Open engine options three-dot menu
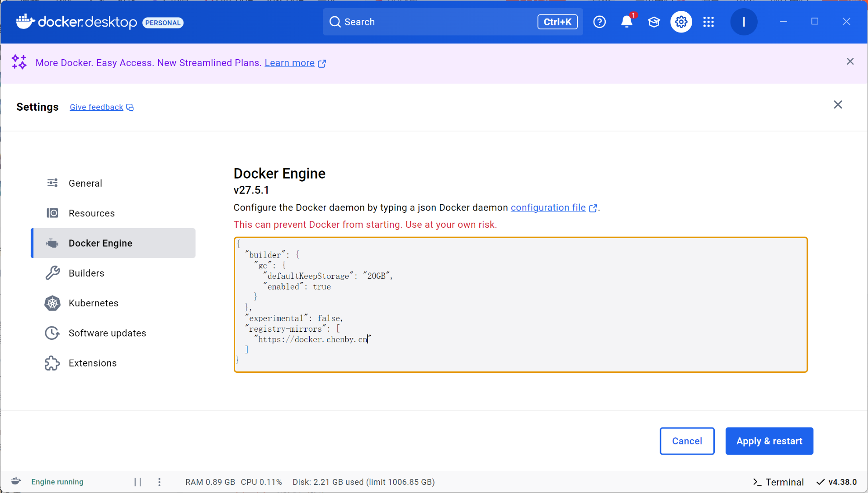Image resolution: width=868 pixels, height=493 pixels. (x=159, y=482)
